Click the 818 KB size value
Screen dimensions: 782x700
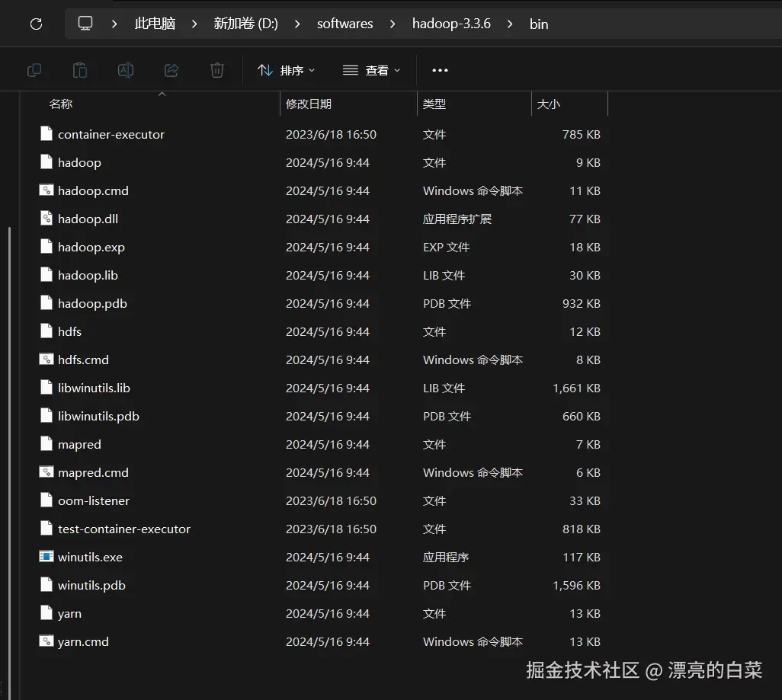click(581, 529)
